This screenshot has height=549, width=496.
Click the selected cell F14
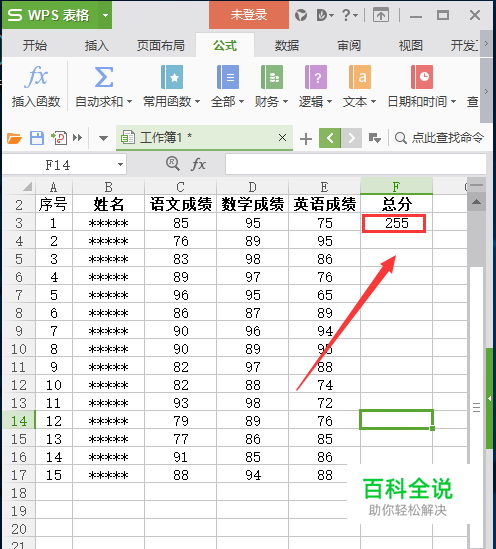[396, 419]
